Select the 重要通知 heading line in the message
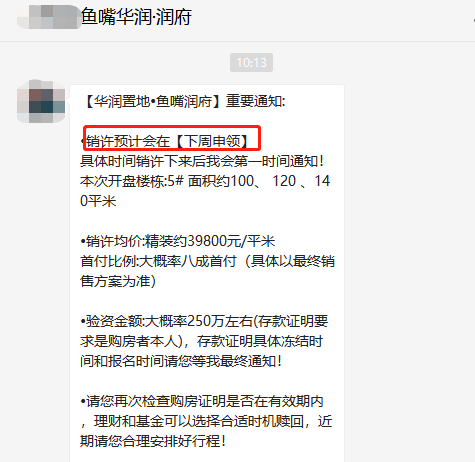 pos(183,101)
